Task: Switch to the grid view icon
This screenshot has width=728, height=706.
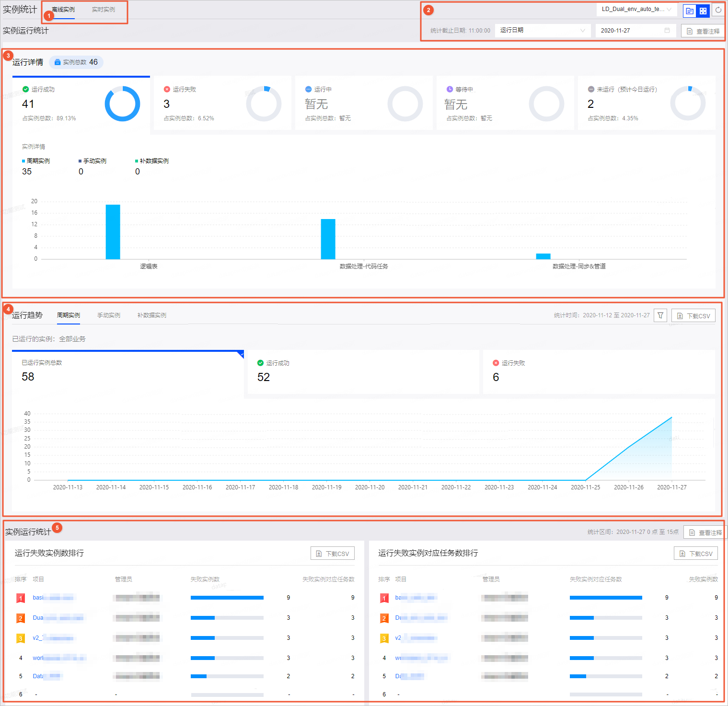Action: click(703, 11)
